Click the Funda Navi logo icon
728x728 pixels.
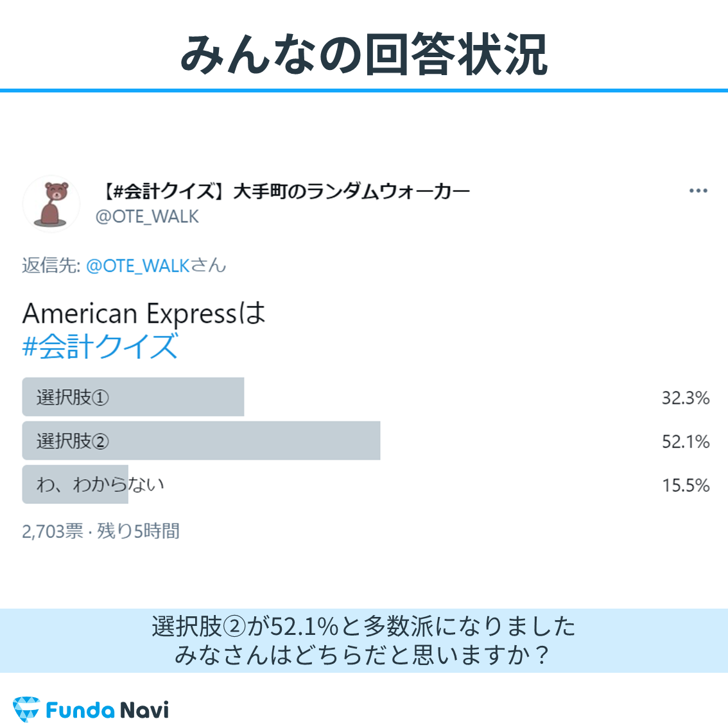pyautogui.click(x=26, y=709)
